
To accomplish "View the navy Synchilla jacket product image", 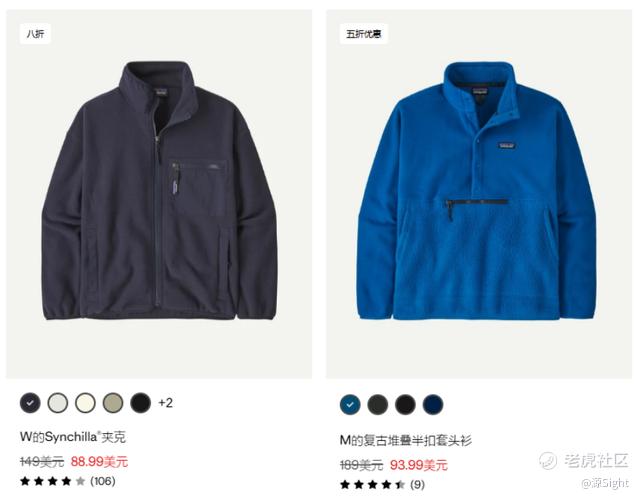I will [159, 194].
